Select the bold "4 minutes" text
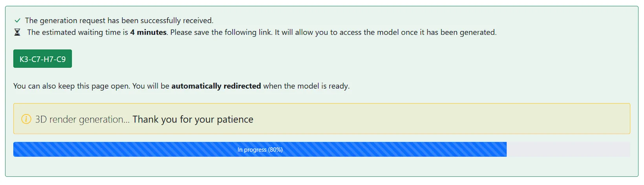644x185 pixels. click(x=148, y=32)
